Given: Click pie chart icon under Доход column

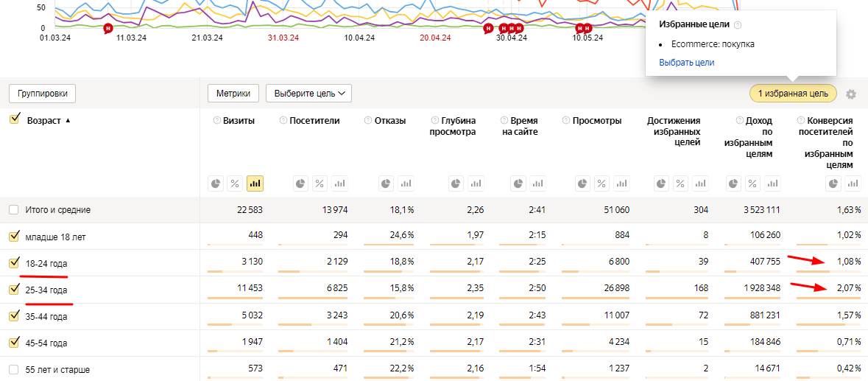Looking at the screenshot, I should (x=733, y=183).
